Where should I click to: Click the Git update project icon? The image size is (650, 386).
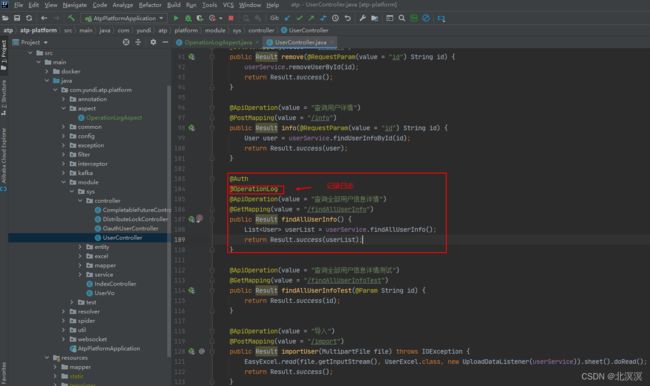point(287,18)
